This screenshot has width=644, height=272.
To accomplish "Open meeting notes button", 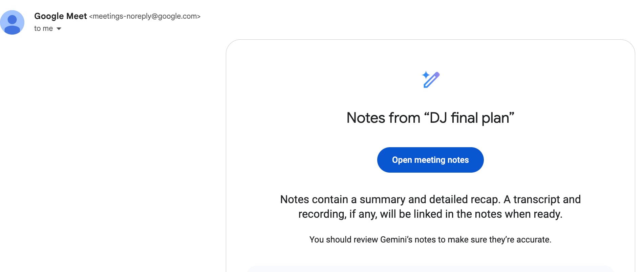I will click(430, 160).
